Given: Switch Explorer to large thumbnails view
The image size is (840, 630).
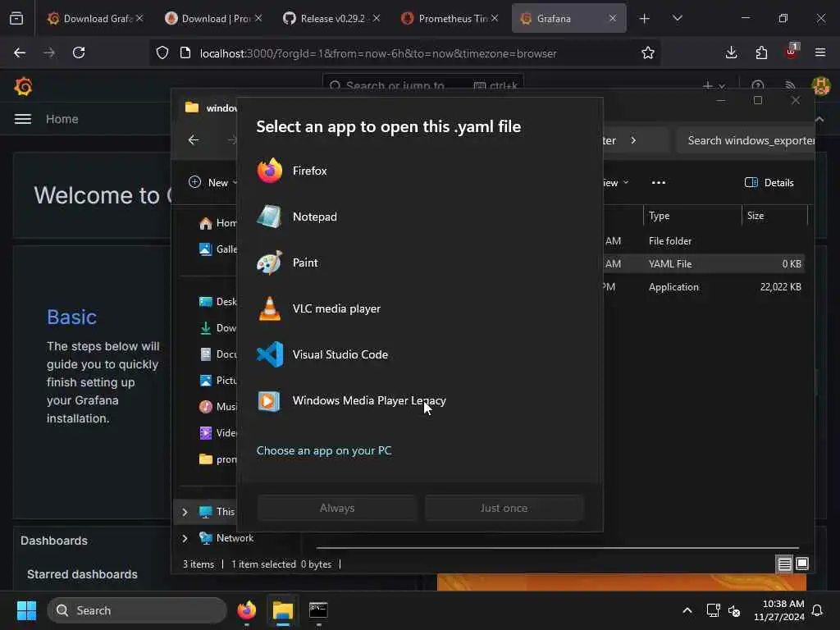Looking at the screenshot, I should (x=802, y=564).
